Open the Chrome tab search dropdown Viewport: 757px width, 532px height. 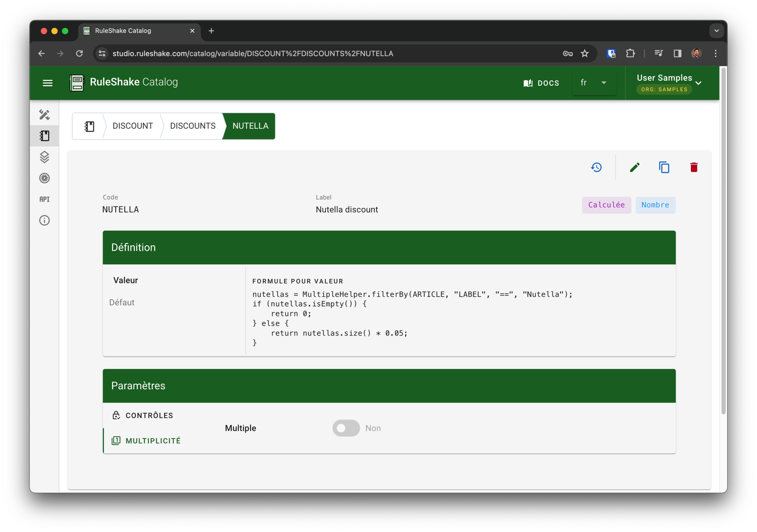pos(716,31)
